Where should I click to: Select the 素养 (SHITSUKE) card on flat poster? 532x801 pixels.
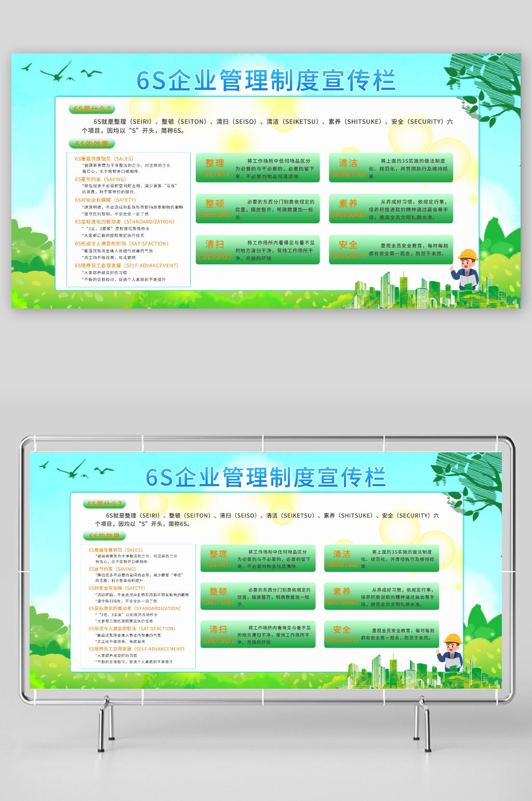click(x=391, y=209)
